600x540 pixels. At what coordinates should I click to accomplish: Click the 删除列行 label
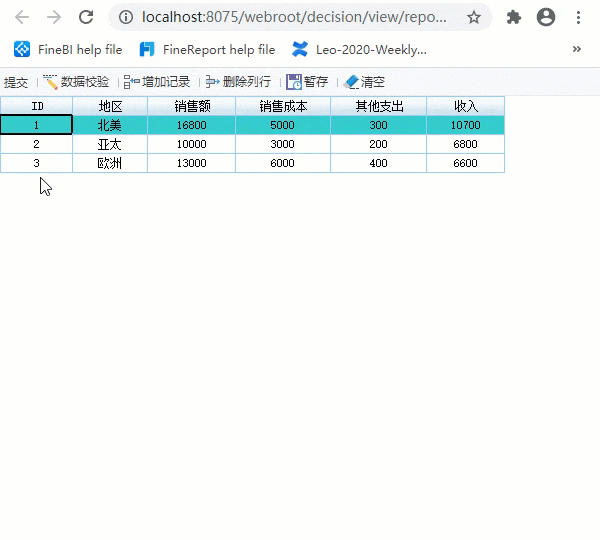tap(247, 82)
